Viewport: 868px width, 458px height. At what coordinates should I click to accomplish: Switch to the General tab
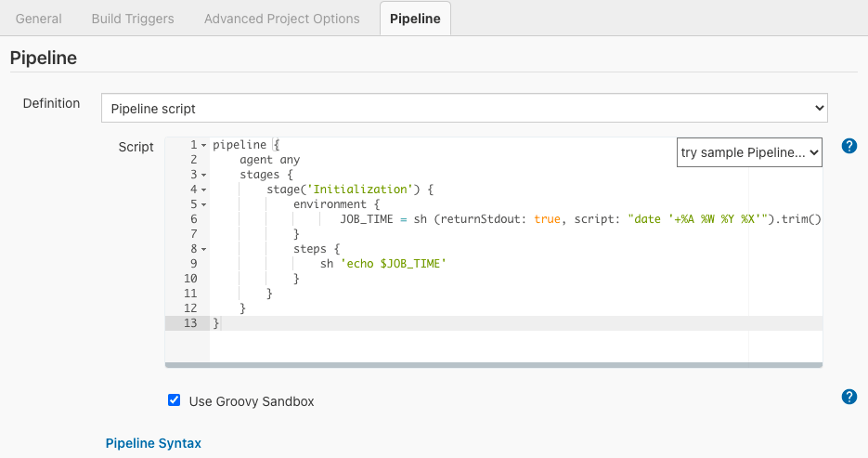[x=39, y=19]
